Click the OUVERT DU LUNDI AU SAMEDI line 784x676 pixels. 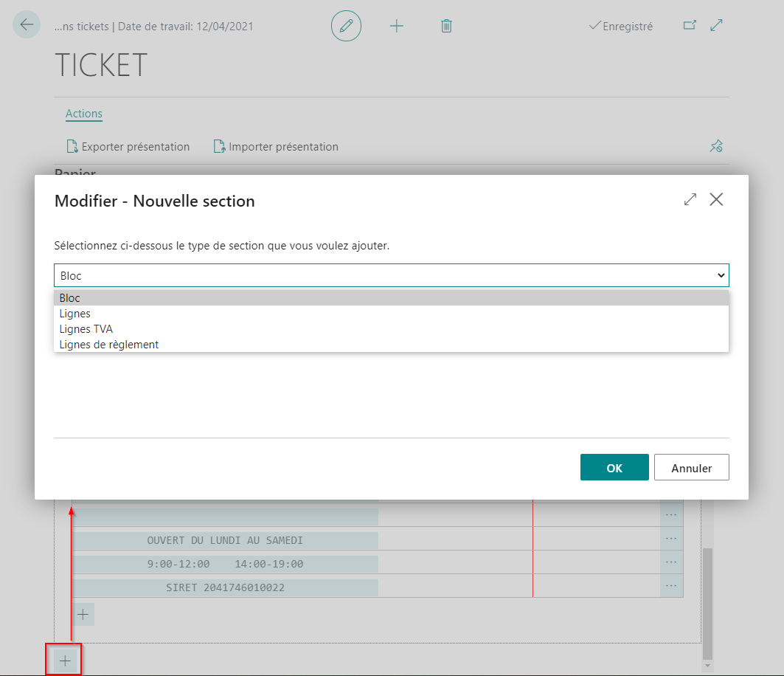(x=225, y=540)
